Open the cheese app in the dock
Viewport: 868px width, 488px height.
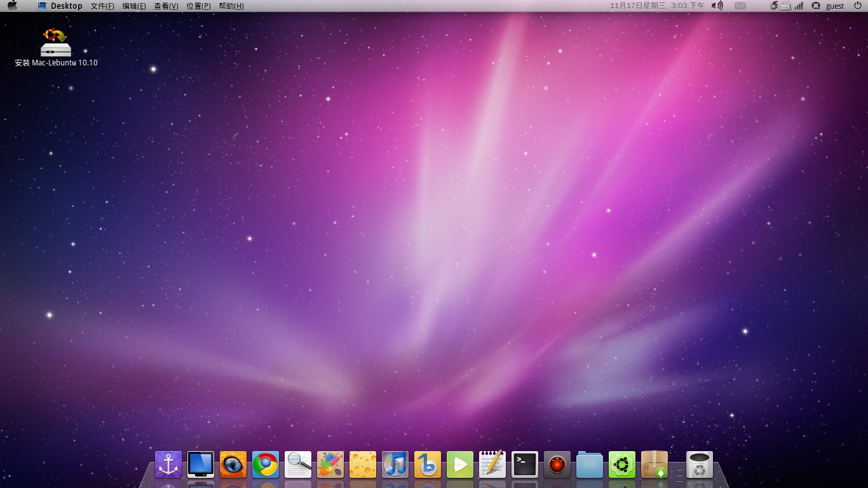coord(363,464)
